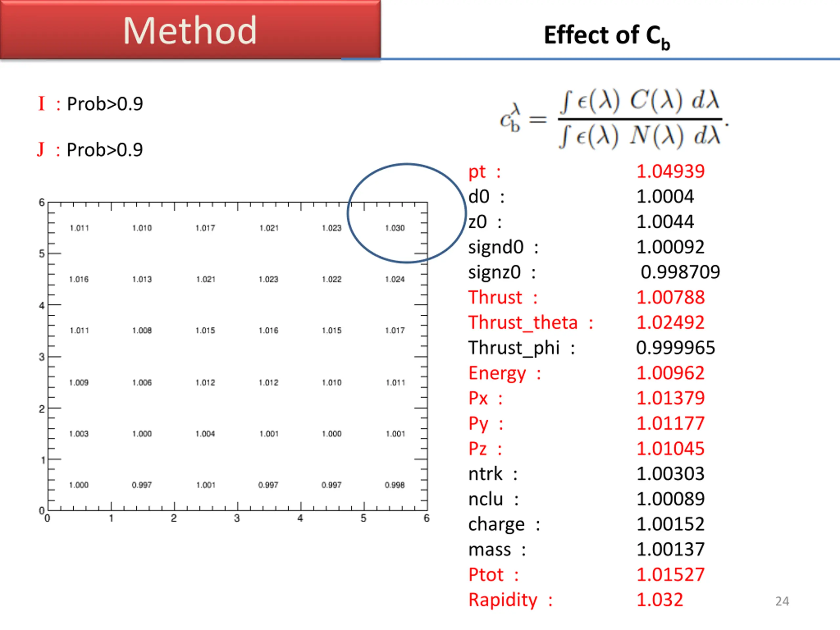Click the 1.024 grid cell value
Screen dimensions: 840x630
click(395, 279)
